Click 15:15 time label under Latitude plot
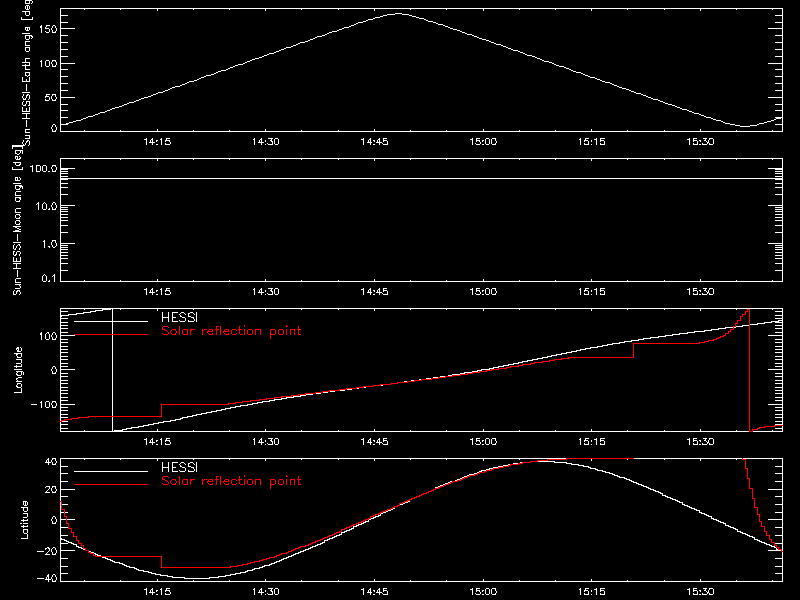 click(592, 591)
